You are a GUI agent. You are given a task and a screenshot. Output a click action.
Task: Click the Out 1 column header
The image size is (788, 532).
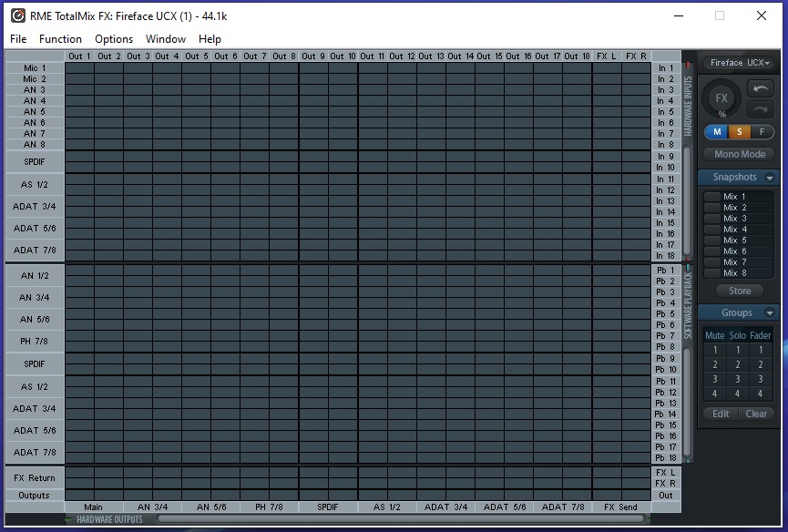[x=79, y=56]
